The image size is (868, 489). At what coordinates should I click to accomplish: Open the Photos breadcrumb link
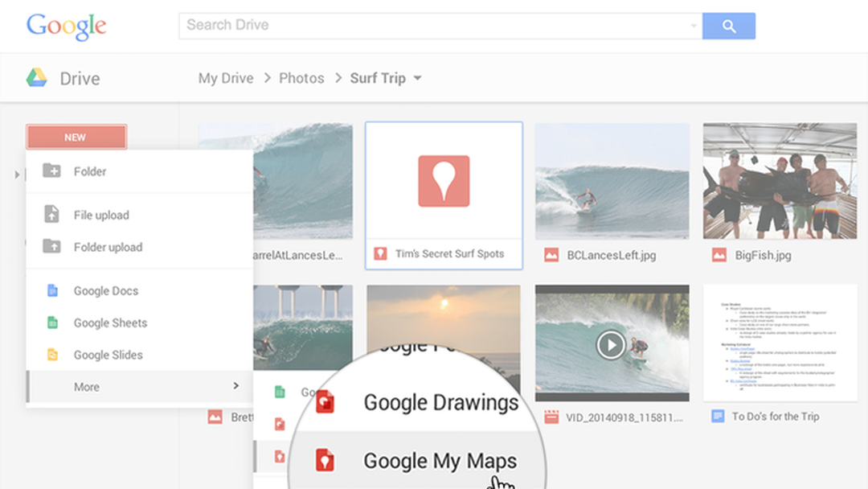point(301,78)
